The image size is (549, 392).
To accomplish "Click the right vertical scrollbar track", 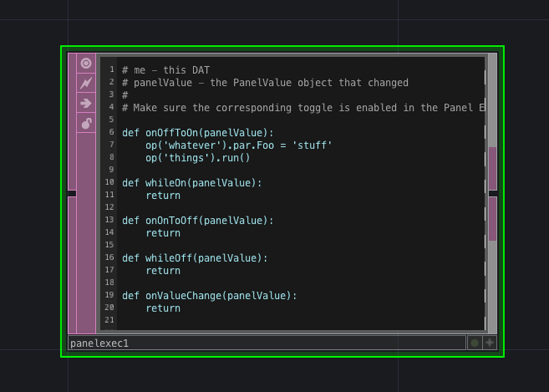I will tap(492, 284).
